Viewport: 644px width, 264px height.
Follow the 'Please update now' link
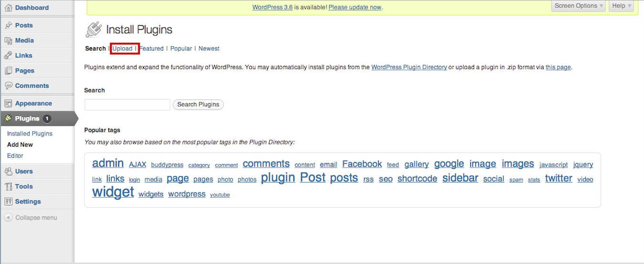[355, 7]
